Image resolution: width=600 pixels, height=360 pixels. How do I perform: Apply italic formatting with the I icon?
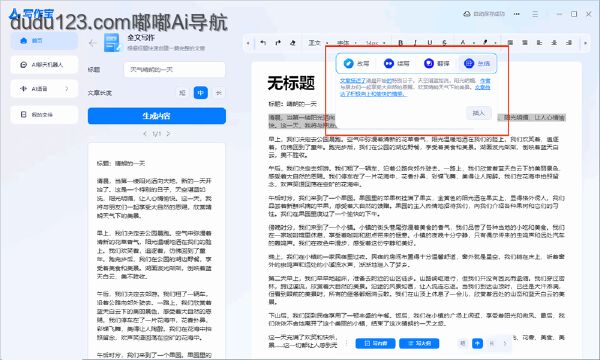click(415, 43)
